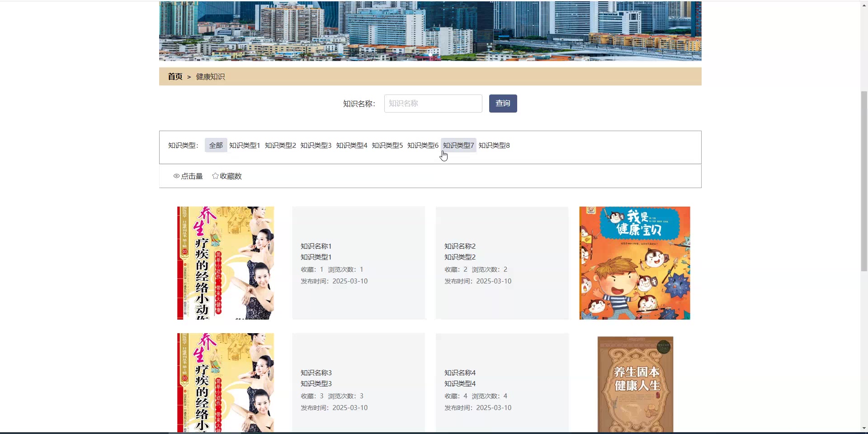Click the 查询 search button
The image size is (868, 434).
tap(503, 104)
